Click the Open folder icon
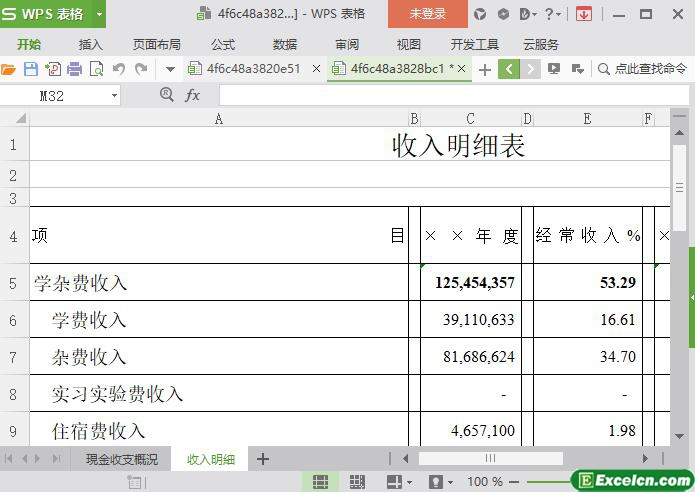This screenshot has width=695, height=492. tap(8, 69)
